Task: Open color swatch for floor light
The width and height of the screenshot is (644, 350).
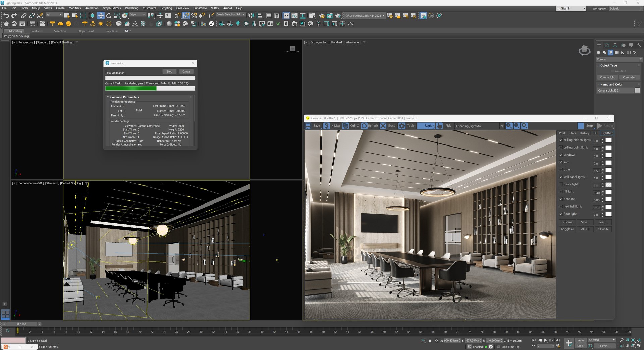Action: point(608,214)
